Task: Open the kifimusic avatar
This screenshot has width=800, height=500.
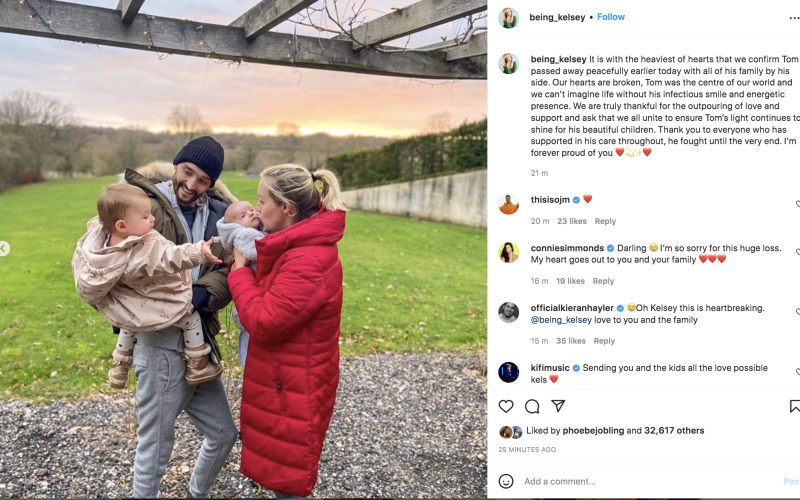Action: click(x=508, y=372)
